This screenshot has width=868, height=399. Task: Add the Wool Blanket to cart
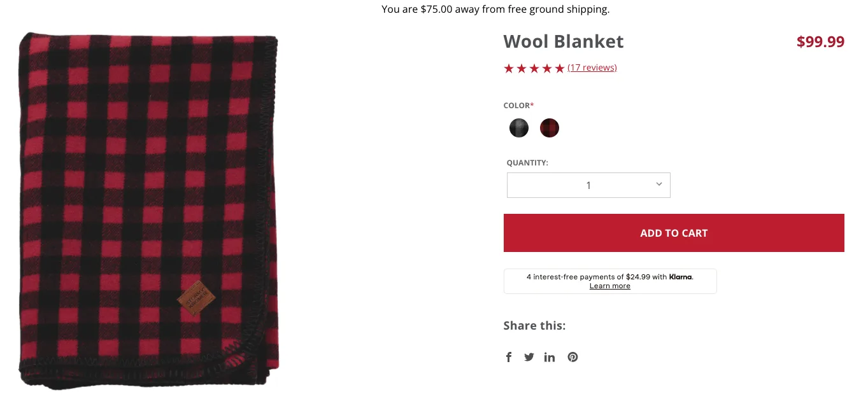pyautogui.click(x=674, y=233)
